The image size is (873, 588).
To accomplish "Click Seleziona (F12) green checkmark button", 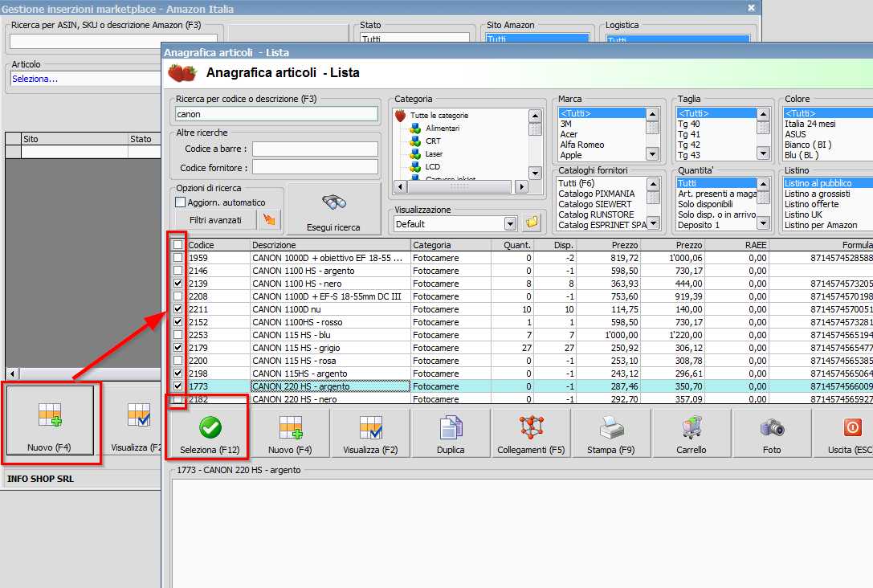I will pos(210,434).
